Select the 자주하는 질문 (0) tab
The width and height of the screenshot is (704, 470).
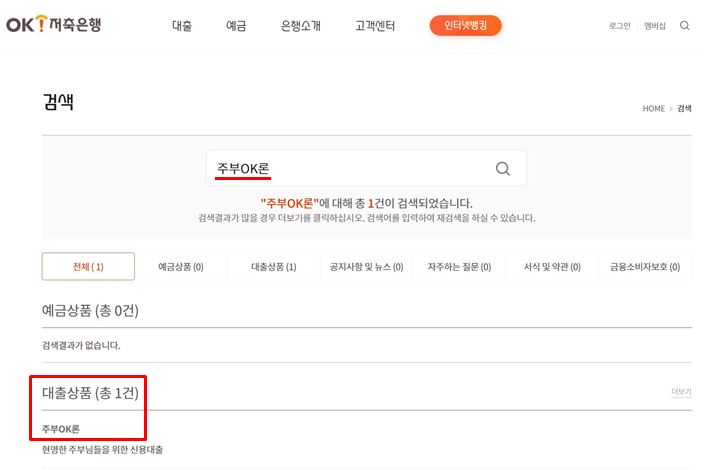[459, 267]
